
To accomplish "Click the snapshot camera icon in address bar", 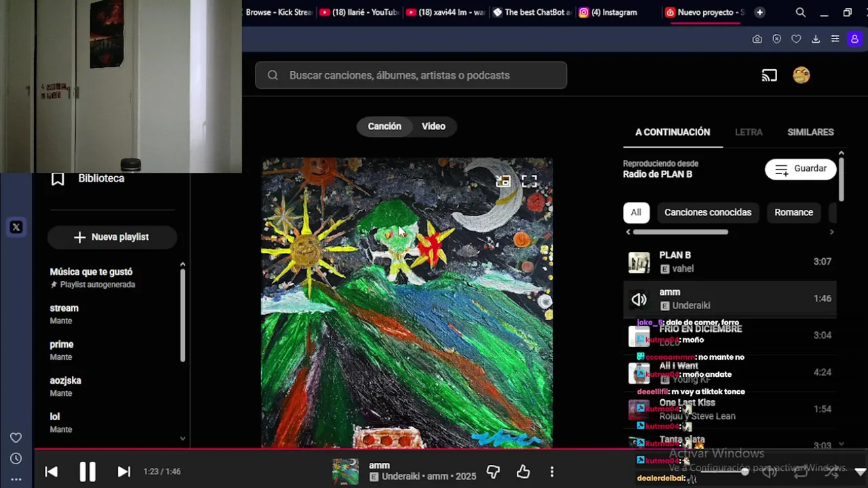I will [757, 39].
